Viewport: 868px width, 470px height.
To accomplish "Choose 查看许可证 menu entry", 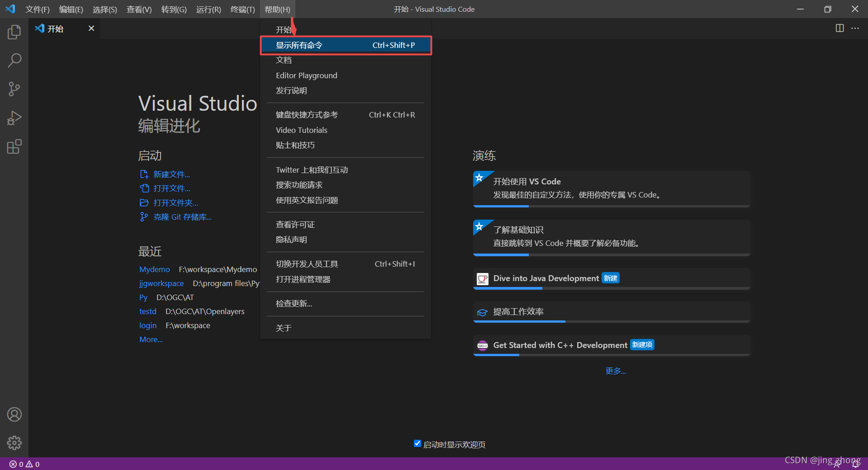I will [x=346, y=225].
